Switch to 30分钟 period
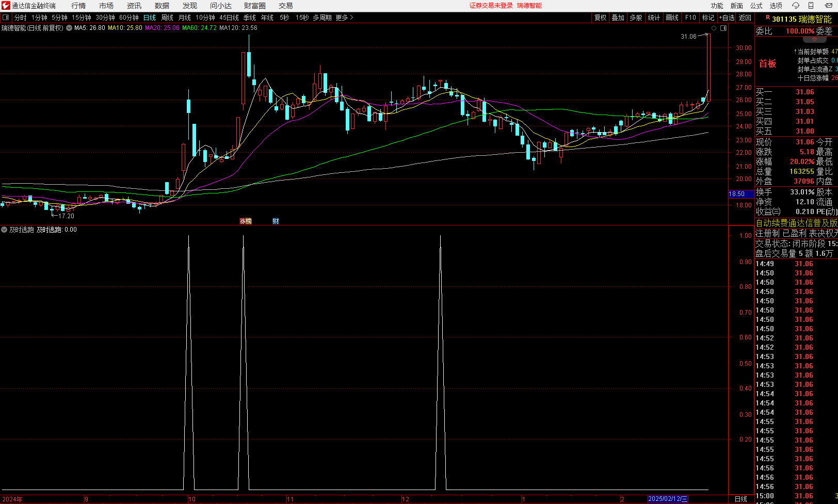838x504 pixels. (105, 18)
